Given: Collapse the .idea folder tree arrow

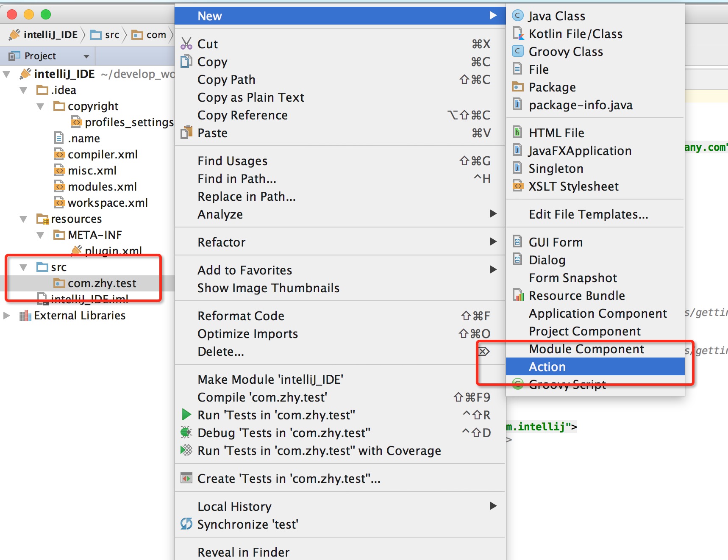Looking at the screenshot, I should coord(24,90).
